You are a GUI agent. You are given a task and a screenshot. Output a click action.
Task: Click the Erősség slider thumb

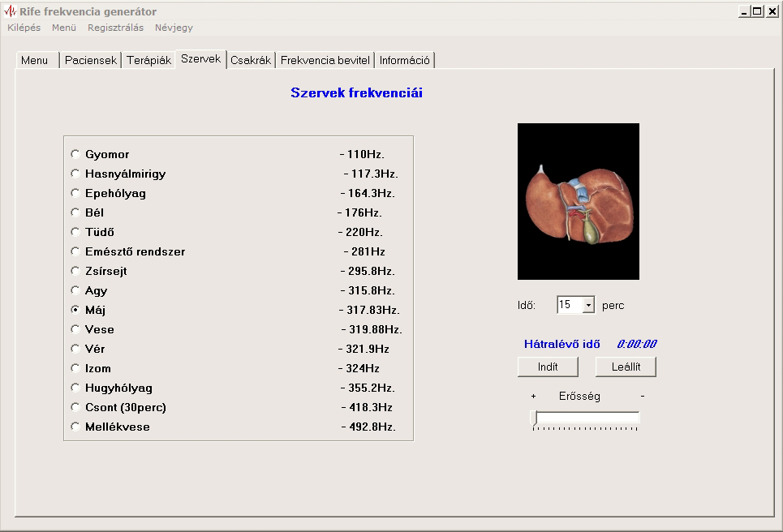click(x=534, y=418)
